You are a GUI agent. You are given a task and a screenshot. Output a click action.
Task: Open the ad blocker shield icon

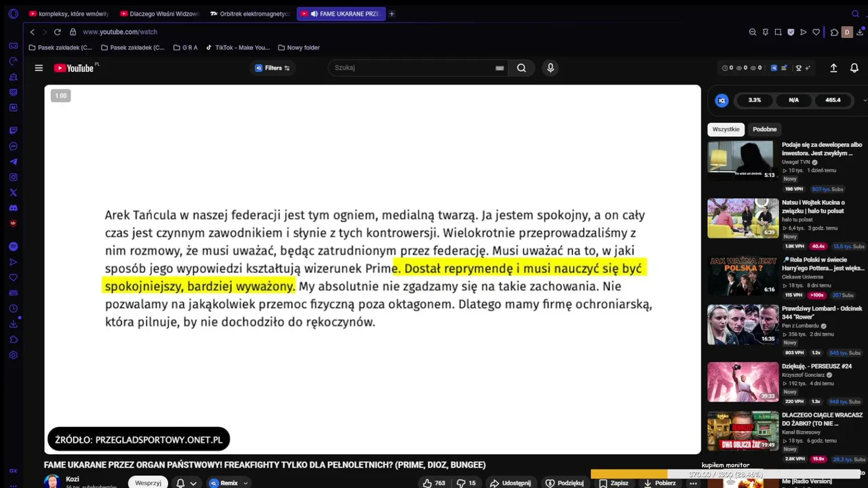[x=791, y=32]
